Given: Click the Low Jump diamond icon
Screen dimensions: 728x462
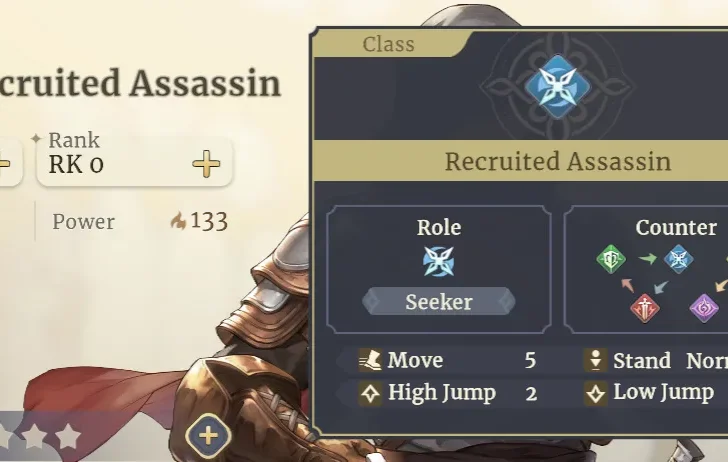Looking at the screenshot, I should pos(595,393).
